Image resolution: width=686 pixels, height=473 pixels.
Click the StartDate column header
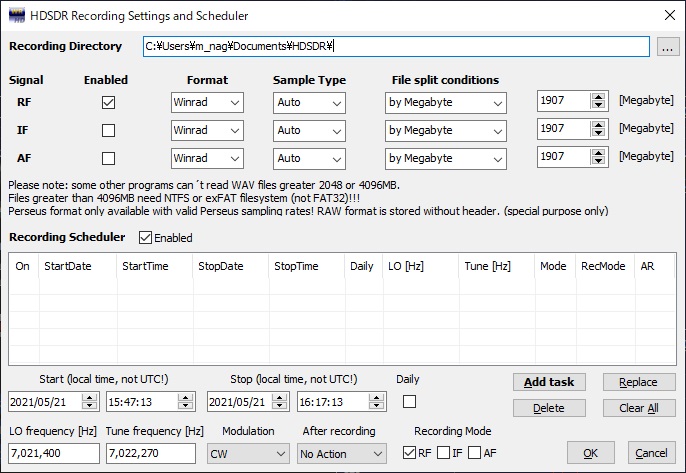coord(77,266)
